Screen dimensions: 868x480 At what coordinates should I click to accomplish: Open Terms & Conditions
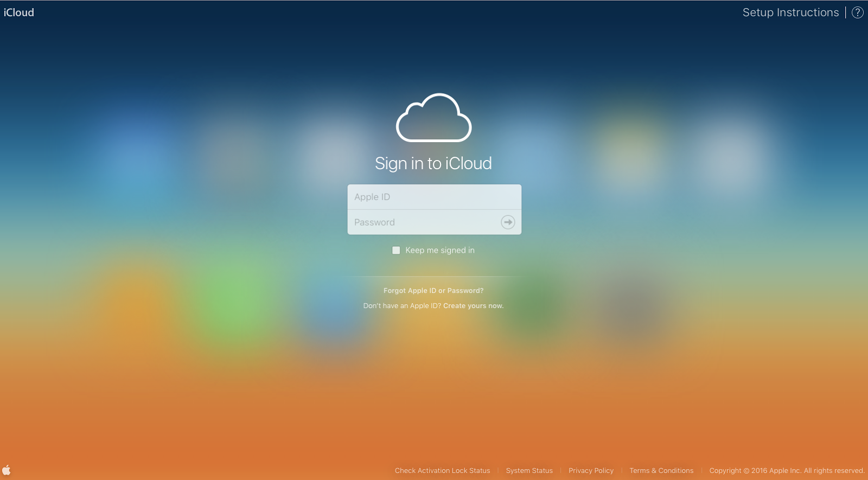[x=661, y=471]
